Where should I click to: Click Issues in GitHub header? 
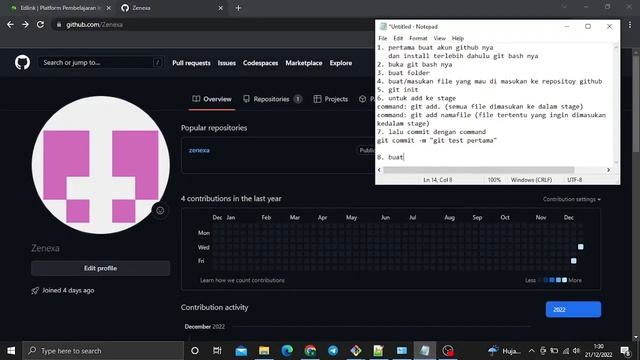[227, 63]
